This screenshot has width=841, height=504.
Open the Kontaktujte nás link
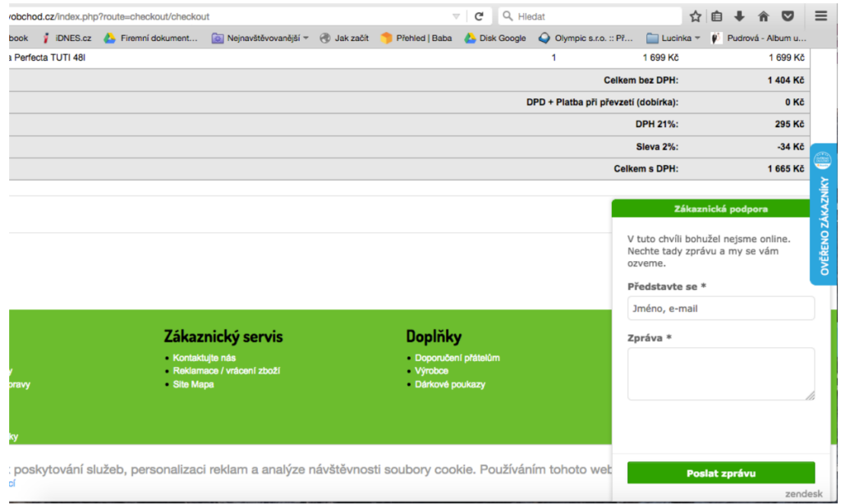click(x=204, y=358)
